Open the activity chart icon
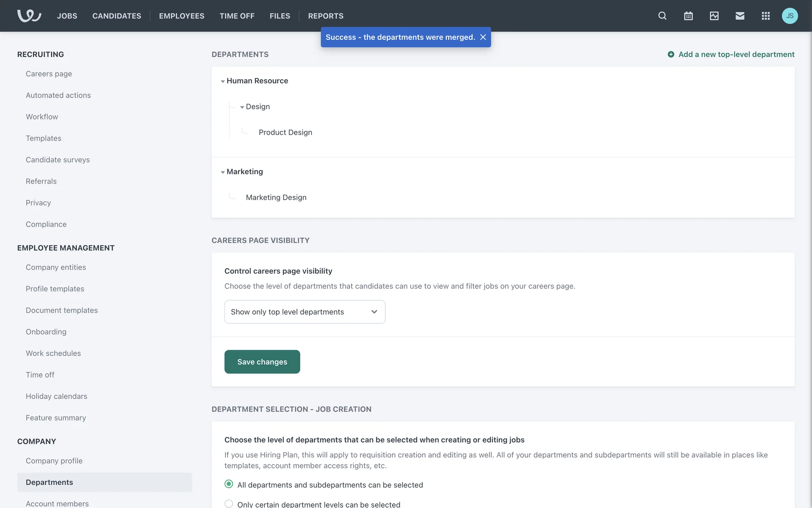 [x=714, y=16]
